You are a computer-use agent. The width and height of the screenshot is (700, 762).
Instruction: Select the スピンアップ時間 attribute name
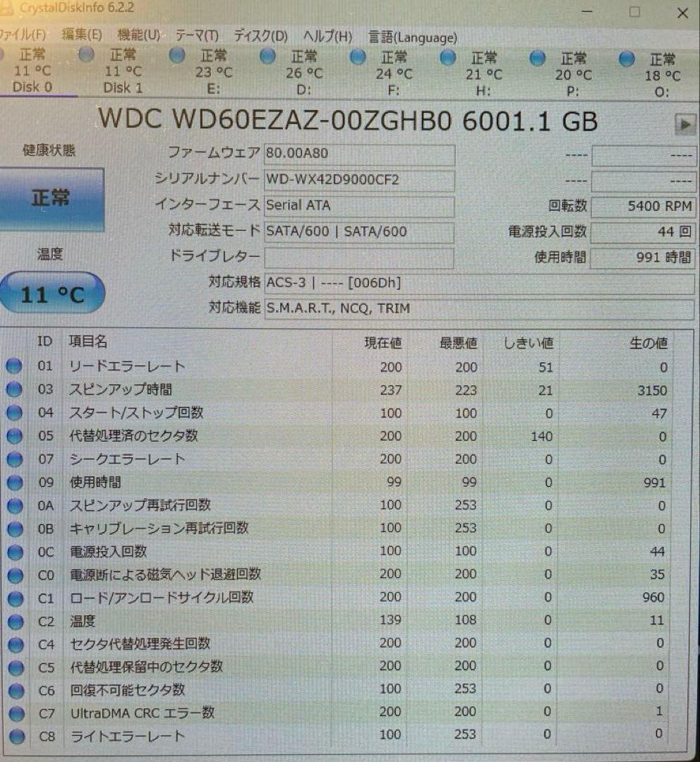coord(121,389)
